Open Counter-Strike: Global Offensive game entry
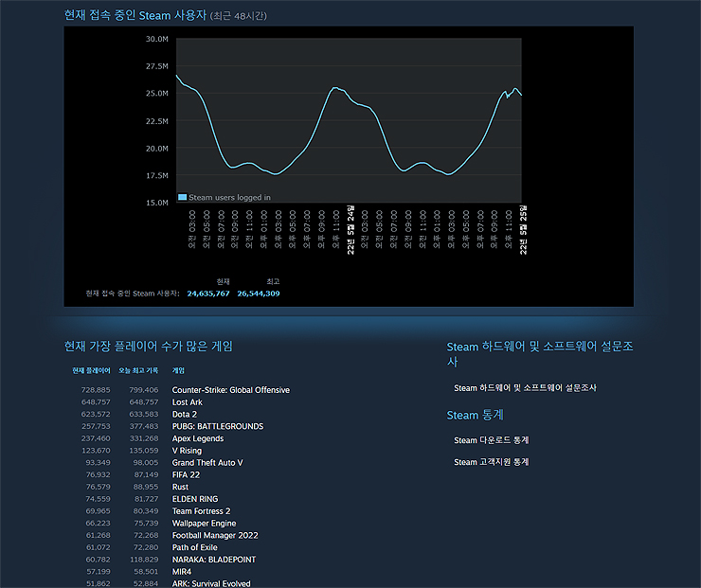 [x=231, y=390]
